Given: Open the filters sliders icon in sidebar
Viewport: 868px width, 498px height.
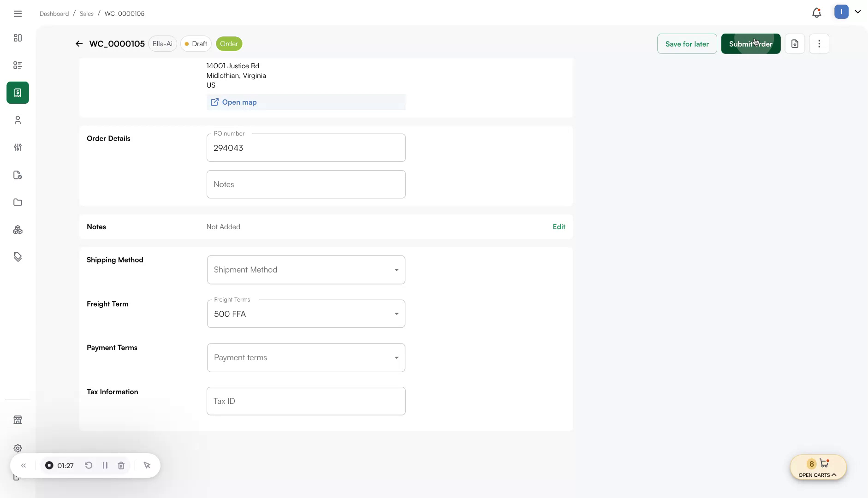Looking at the screenshot, I should [x=18, y=148].
